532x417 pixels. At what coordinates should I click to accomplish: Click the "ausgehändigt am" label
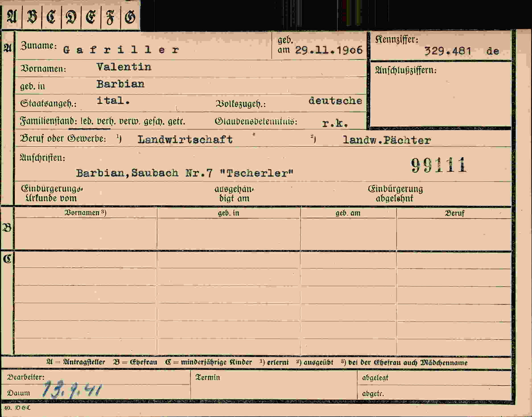point(234,194)
